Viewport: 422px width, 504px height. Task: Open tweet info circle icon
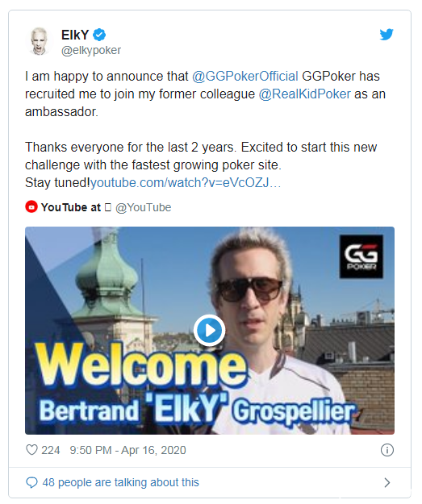pos(387,450)
